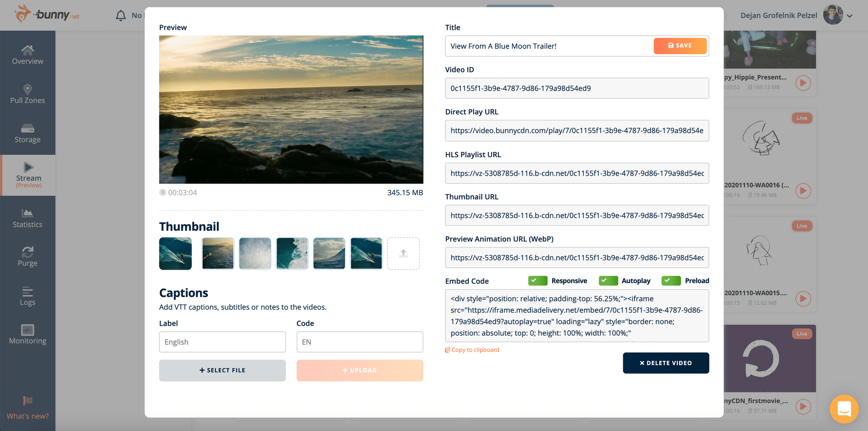Click the bunny.net logo

pyautogui.click(x=48, y=14)
